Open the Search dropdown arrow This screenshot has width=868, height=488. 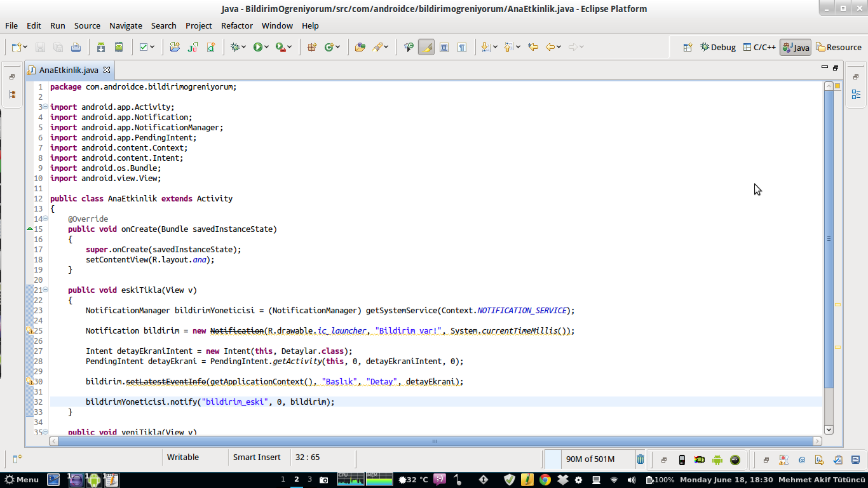386,47
